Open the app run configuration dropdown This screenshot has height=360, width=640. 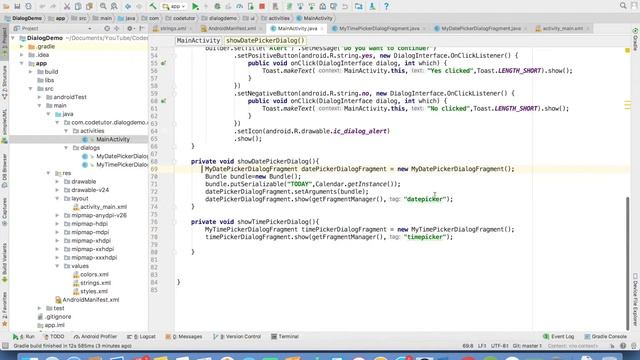[174, 6]
